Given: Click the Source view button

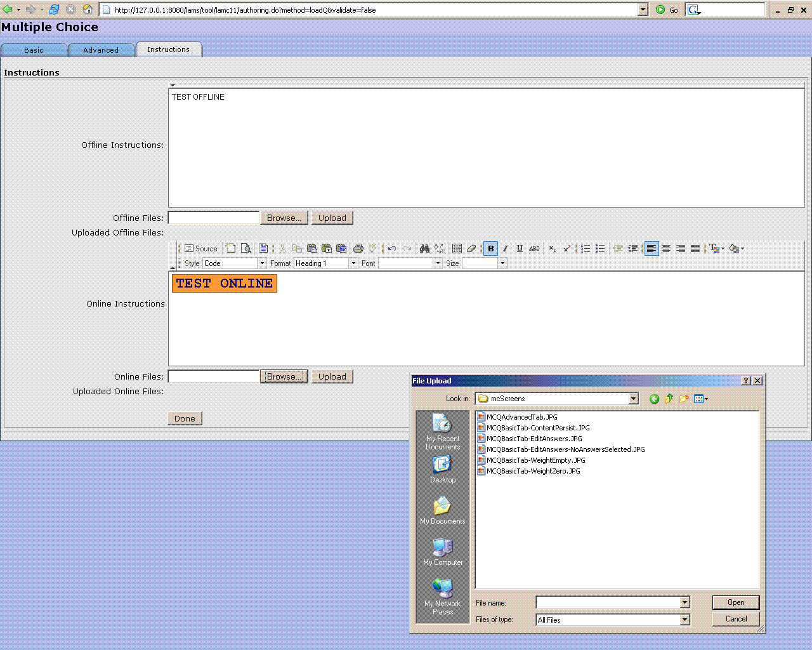Looking at the screenshot, I should pos(200,249).
